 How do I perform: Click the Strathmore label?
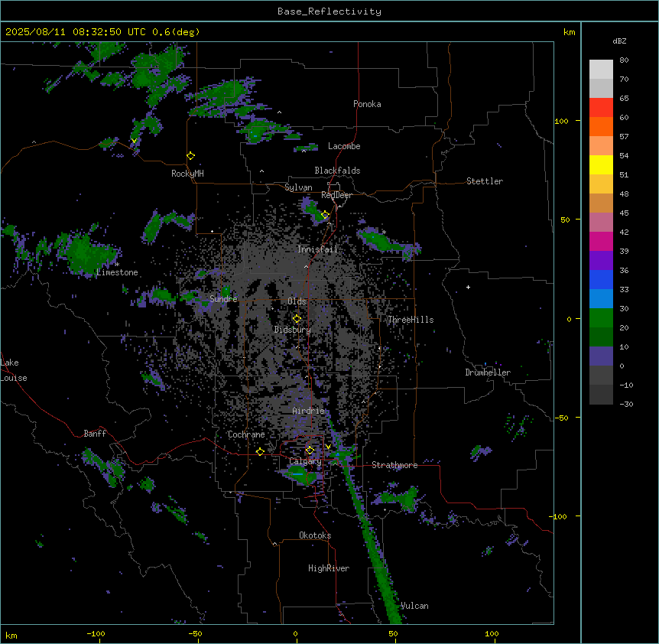pyautogui.click(x=394, y=465)
